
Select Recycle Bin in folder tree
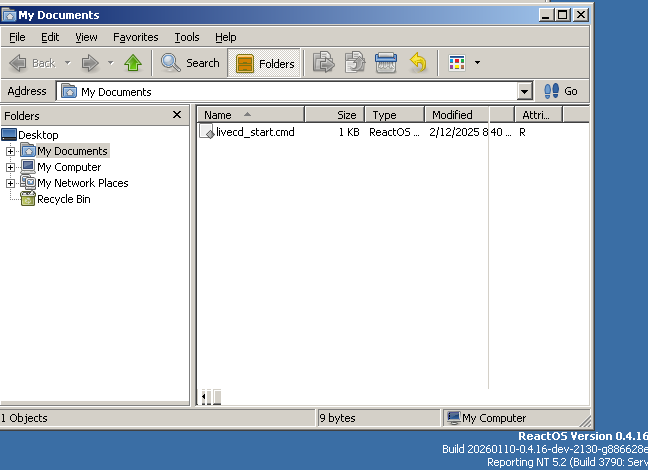point(63,199)
